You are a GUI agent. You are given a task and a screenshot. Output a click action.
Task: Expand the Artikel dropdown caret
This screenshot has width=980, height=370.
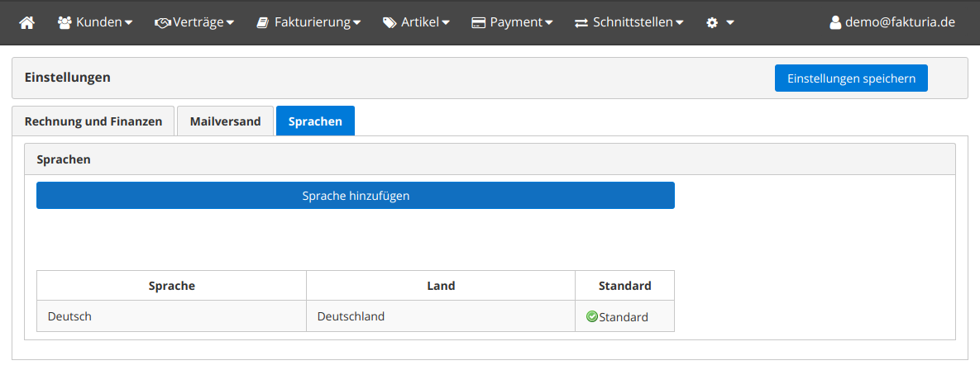click(x=446, y=23)
